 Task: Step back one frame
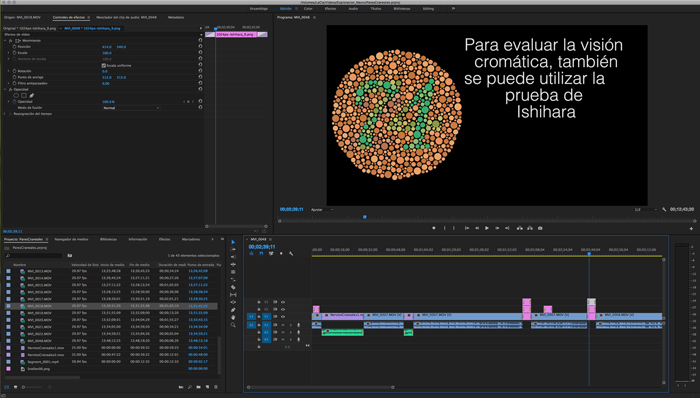coord(477,228)
